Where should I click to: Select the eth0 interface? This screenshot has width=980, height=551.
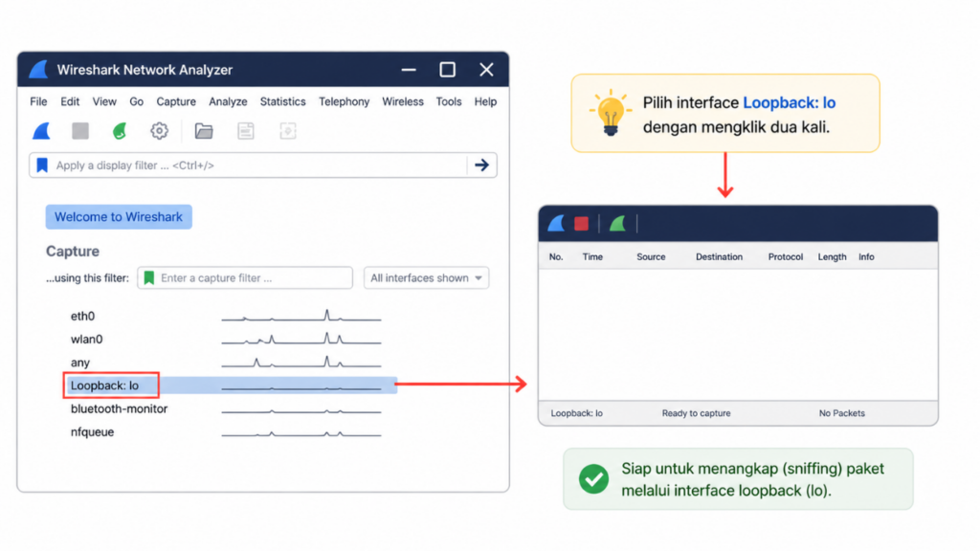(82, 316)
